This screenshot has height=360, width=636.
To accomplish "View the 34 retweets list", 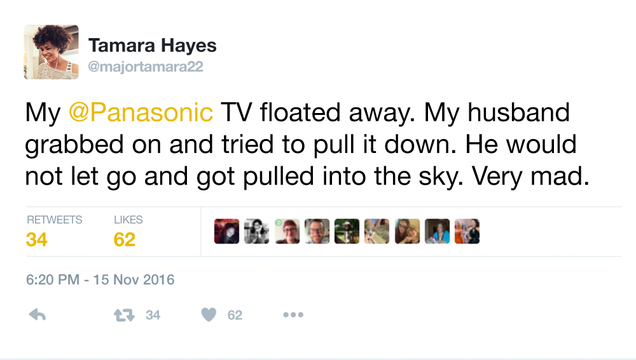I will coord(54,231).
